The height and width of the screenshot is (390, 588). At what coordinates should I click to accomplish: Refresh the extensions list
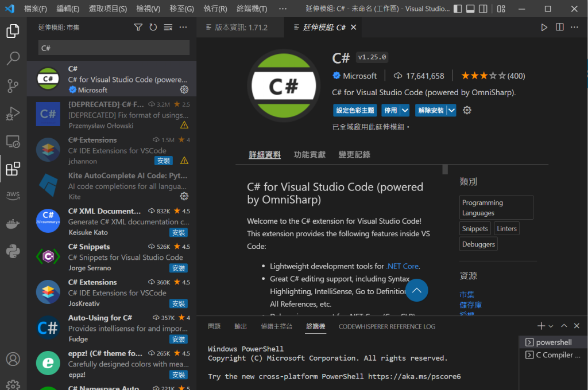tap(153, 28)
